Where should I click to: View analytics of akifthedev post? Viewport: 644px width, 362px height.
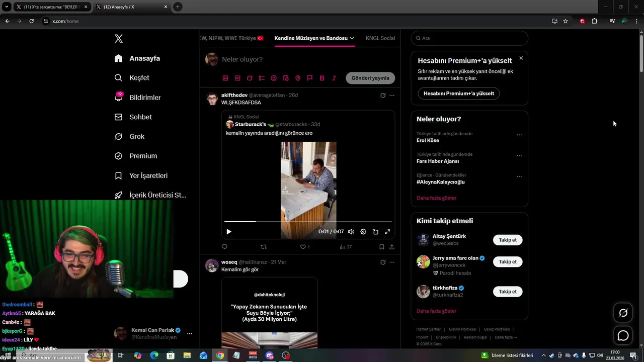click(346, 247)
